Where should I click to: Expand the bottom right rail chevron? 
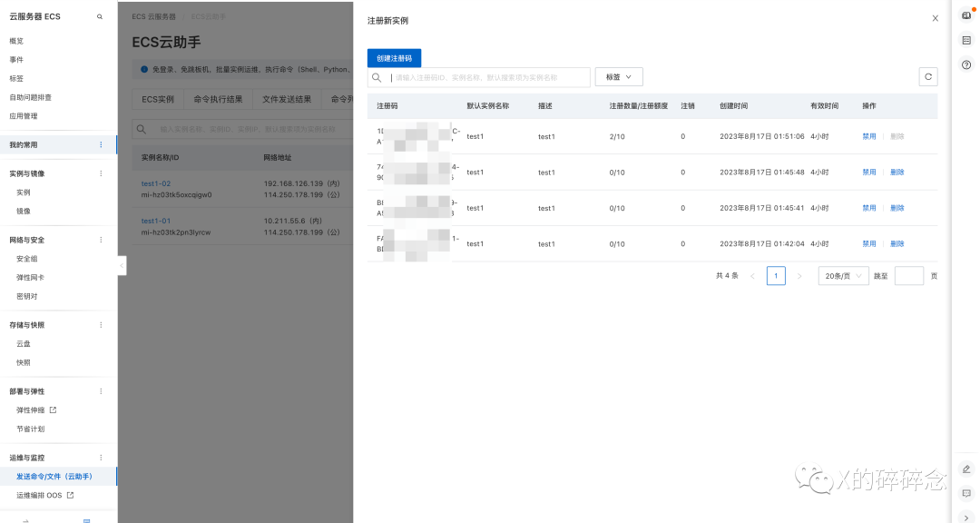[966, 517]
